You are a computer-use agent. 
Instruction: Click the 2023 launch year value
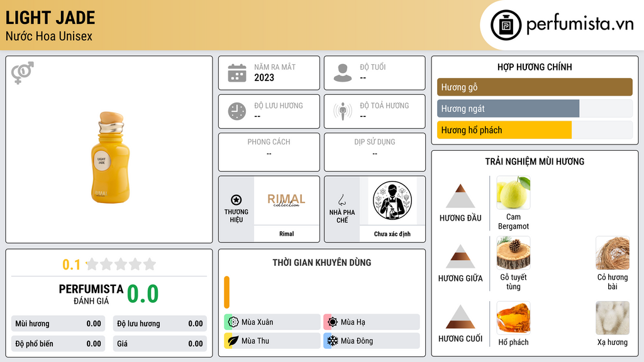(x=264, y=77)
